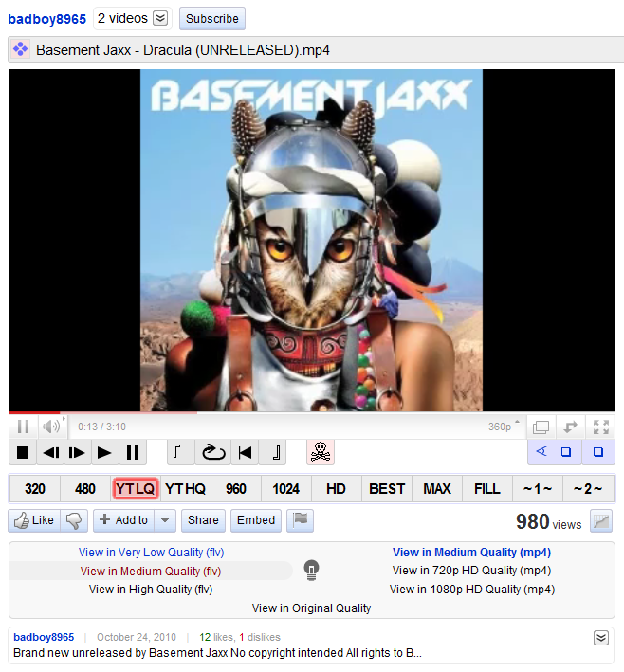Screen dimensions: 624x672
Task: View in 720p HD Quality (mp4)
Action: click(471, 571)
